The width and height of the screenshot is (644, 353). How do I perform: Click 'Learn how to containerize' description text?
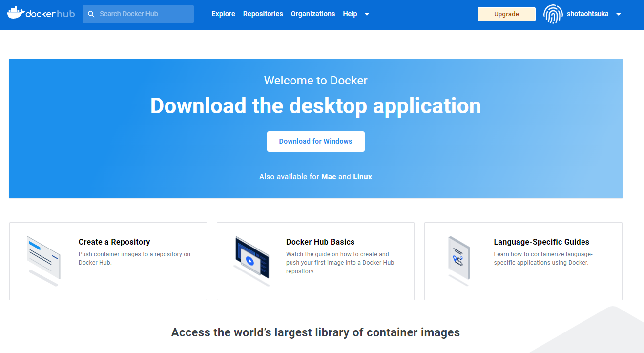(543, 258)
